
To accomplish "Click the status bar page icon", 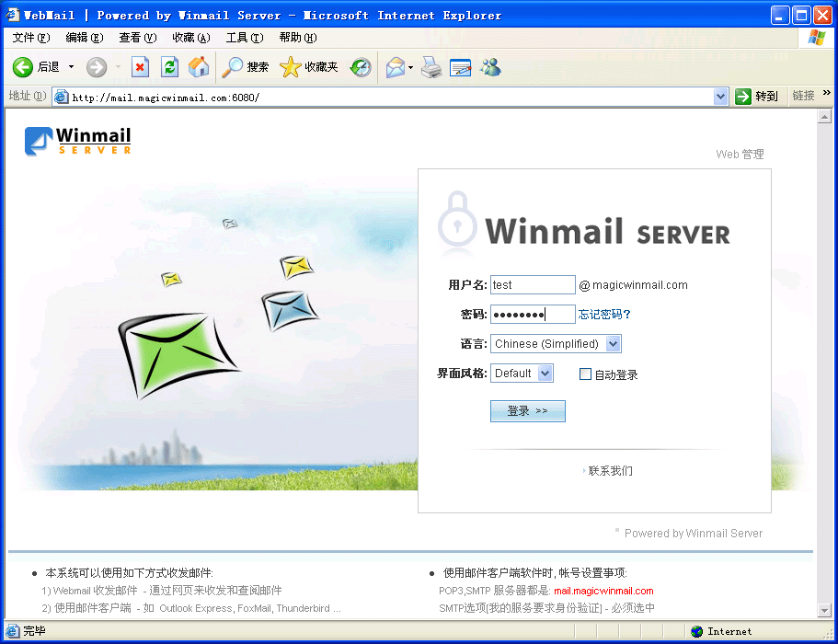I will 13,631.
